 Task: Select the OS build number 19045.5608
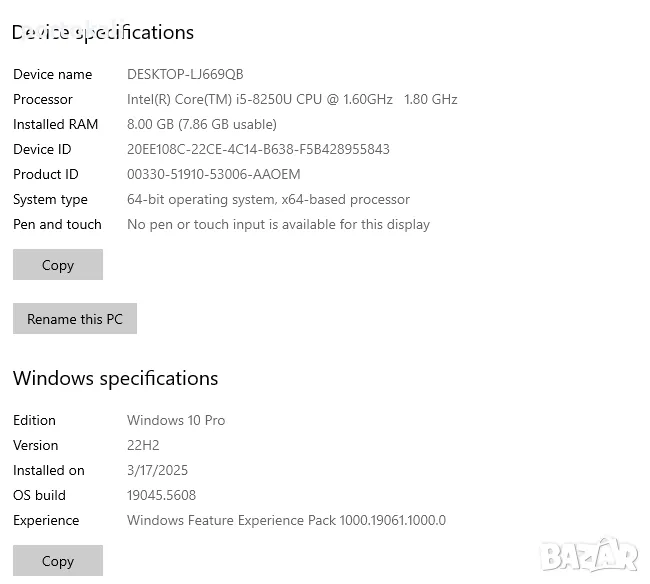coord(161,495)
